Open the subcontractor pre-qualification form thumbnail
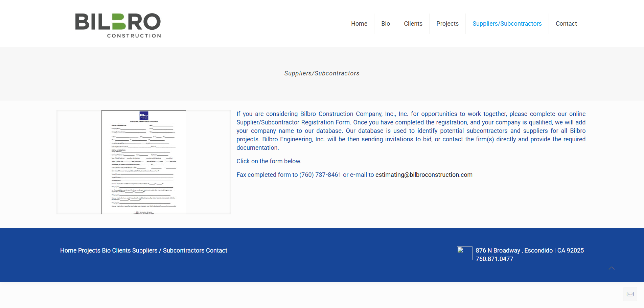 click(144, 162)
